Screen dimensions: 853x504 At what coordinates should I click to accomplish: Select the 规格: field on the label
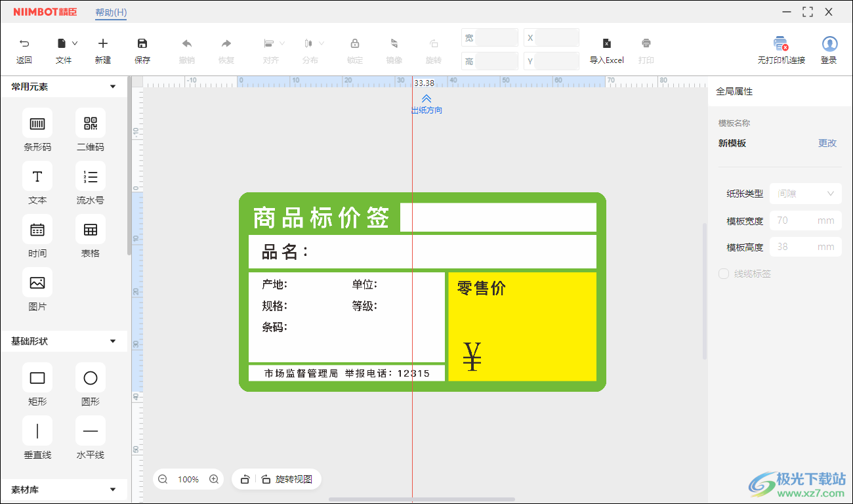275,306
